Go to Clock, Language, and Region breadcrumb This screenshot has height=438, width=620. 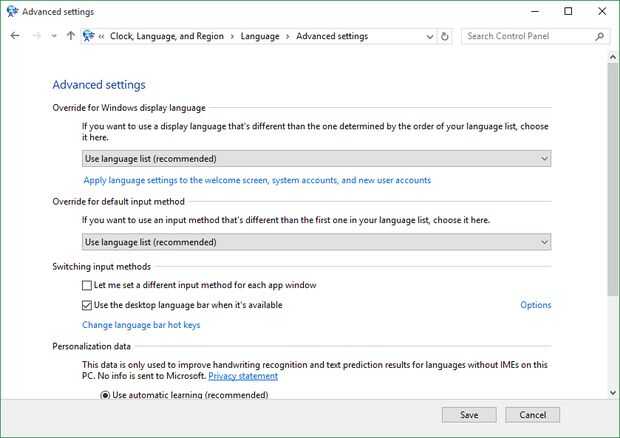tap(169, 36)
